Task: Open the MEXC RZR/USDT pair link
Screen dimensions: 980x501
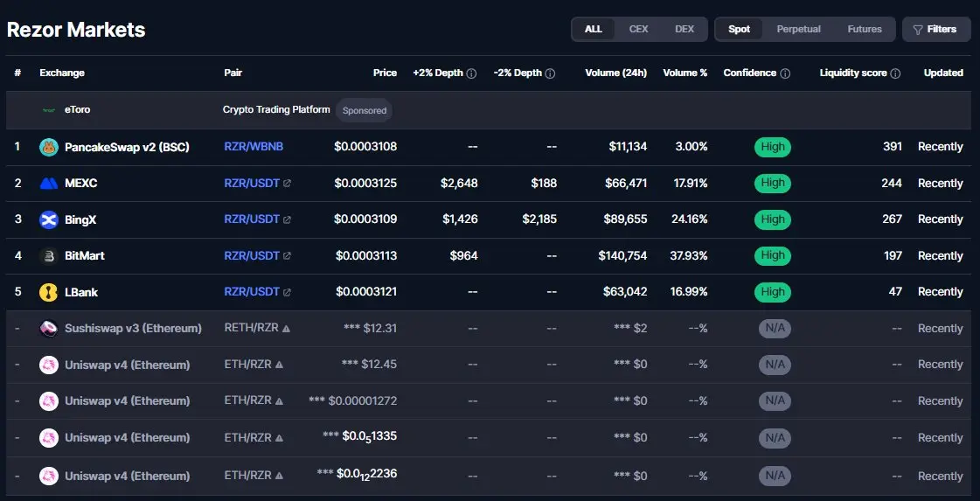Action: 252,184
